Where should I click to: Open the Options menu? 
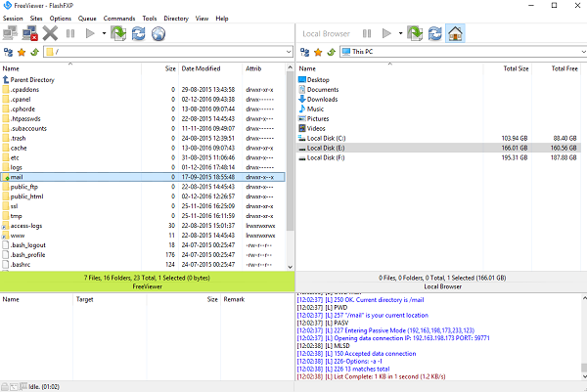(61, 19)
